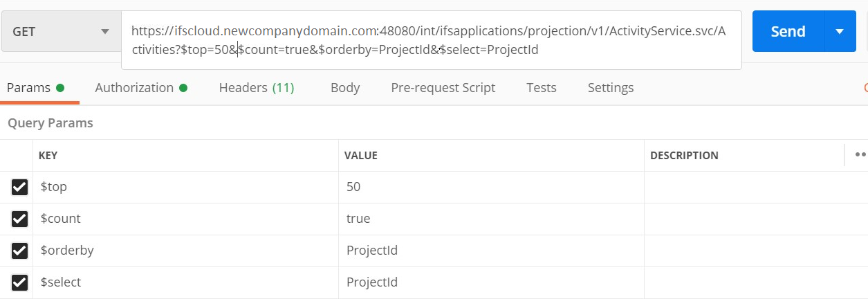Click the request URL input field
868x299 pixels.
(430, 40)
